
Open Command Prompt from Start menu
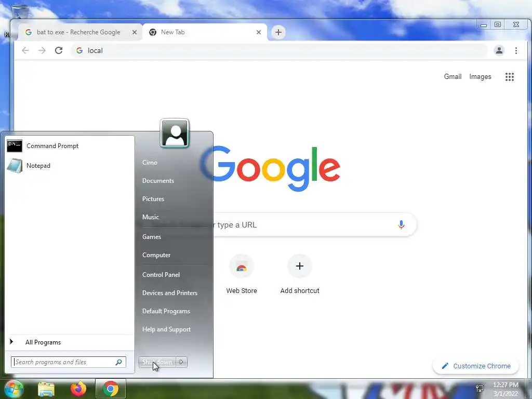70,146
